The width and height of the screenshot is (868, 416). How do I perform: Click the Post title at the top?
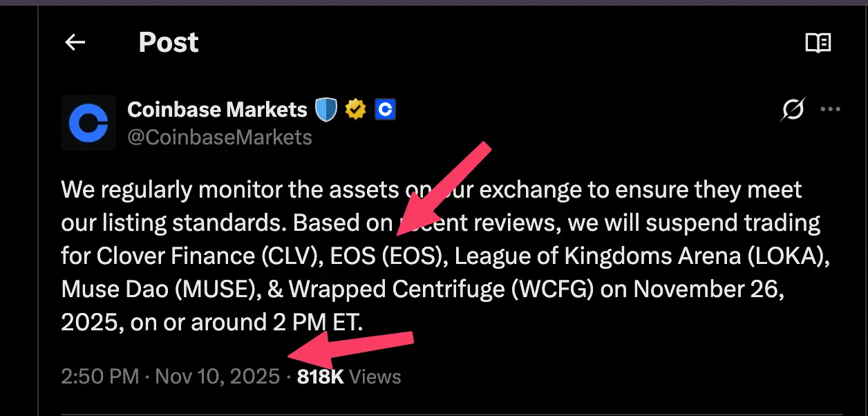(168, 42)
